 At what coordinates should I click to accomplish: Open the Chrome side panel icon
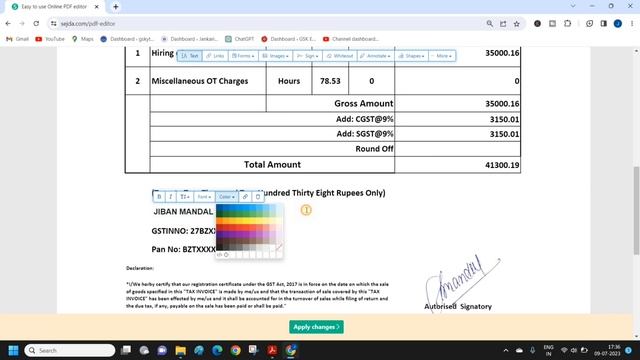[x=604, y=24]
